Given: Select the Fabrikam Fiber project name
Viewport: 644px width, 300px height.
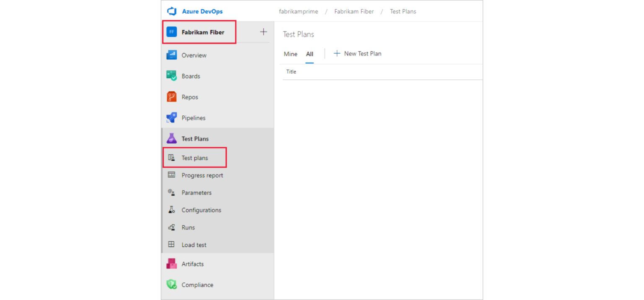Looking at the screenshot, I should coord(203,32).
